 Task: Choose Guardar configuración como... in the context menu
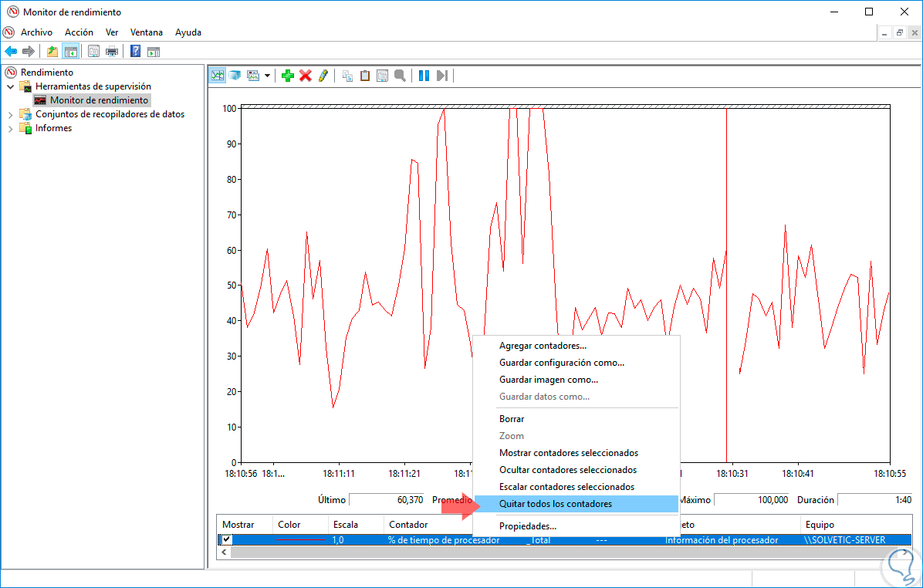coord(576,363)
